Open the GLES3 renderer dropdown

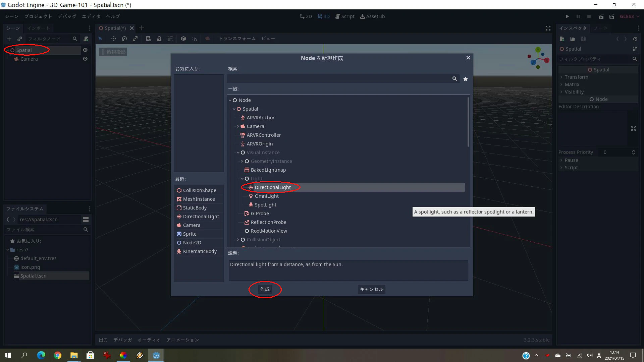[x=630, y=16]
